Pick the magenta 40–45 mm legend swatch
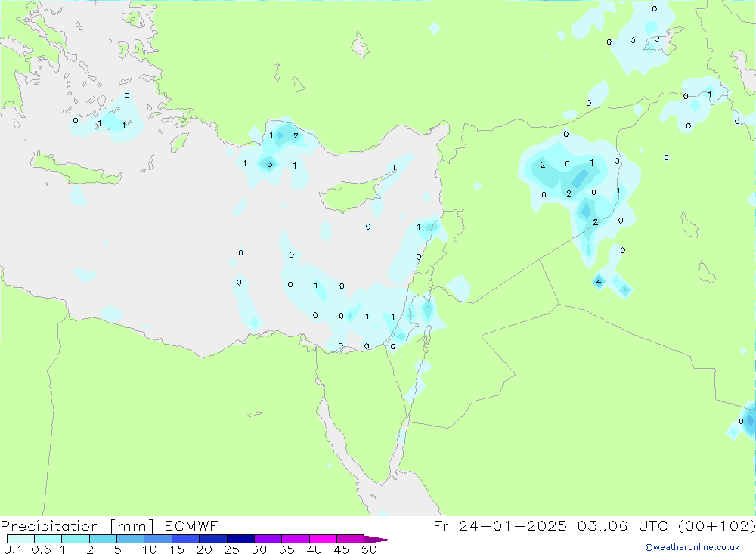 (323, 539)
